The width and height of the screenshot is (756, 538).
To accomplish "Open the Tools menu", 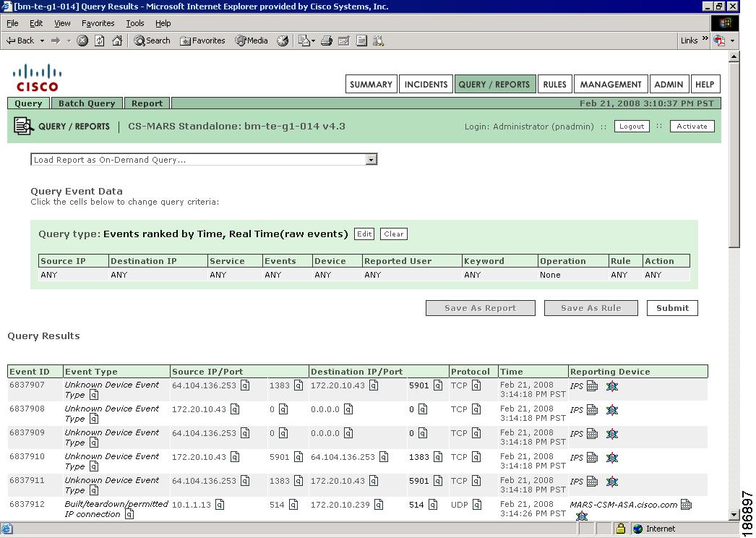I will pyautogui.click(x=134, y=23).
